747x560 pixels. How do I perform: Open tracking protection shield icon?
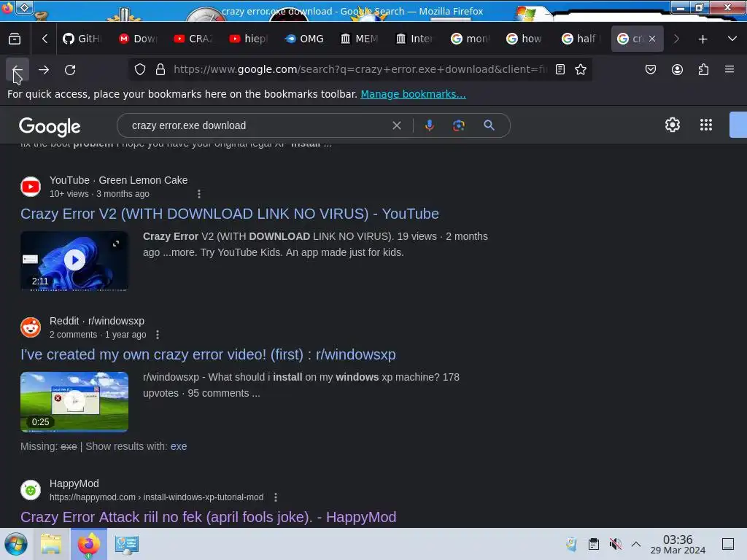pos(139,69)
